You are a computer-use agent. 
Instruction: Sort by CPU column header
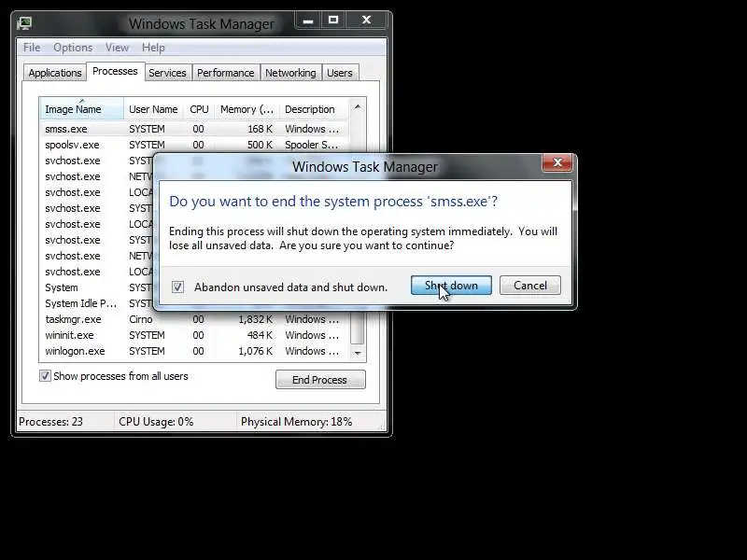[x=199, y=109]
